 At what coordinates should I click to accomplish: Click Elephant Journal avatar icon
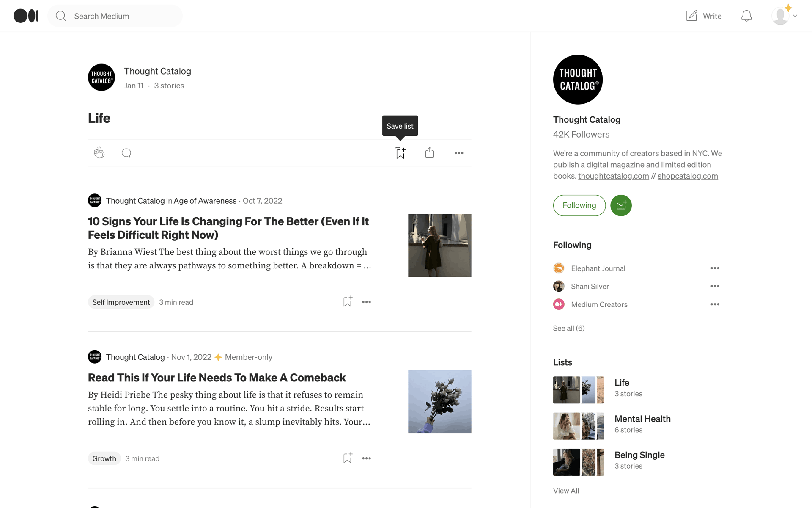pos(559,268)
